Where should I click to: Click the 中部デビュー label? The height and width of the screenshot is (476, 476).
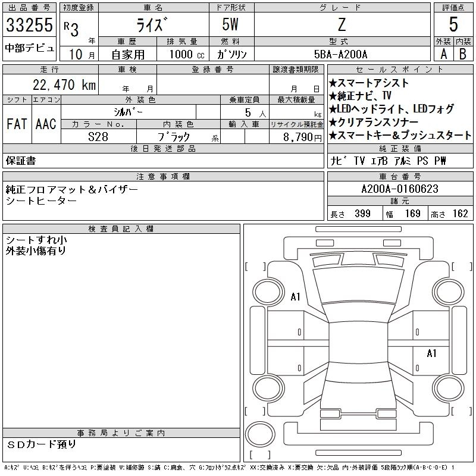pyautogui.click(x=30, y=49)
